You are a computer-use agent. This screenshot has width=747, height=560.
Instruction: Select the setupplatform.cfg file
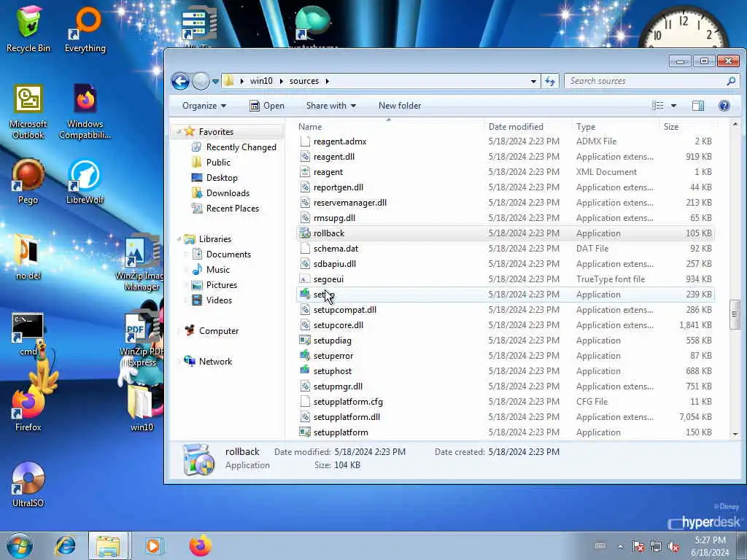pos(505,402)
